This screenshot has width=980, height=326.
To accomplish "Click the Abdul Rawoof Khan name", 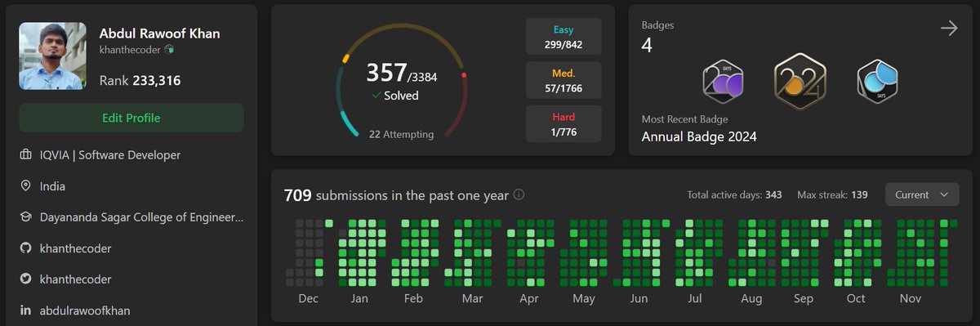I will pyautogui.click(x=159, y=33).
